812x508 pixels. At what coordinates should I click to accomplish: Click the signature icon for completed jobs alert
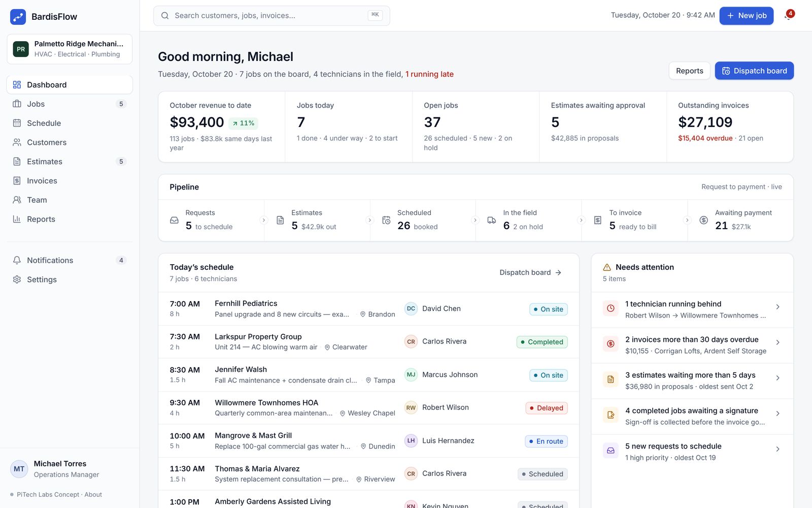coord(611,415)
